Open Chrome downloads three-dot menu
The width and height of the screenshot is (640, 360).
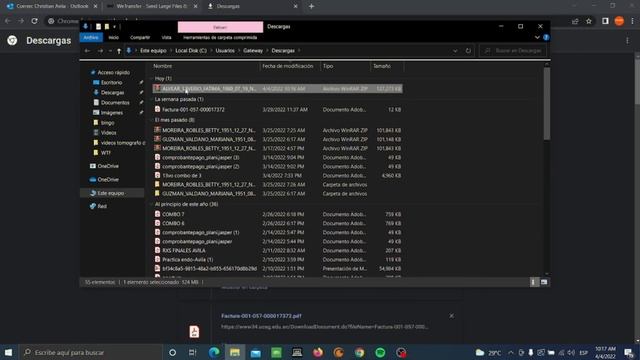tap(627, 40)
